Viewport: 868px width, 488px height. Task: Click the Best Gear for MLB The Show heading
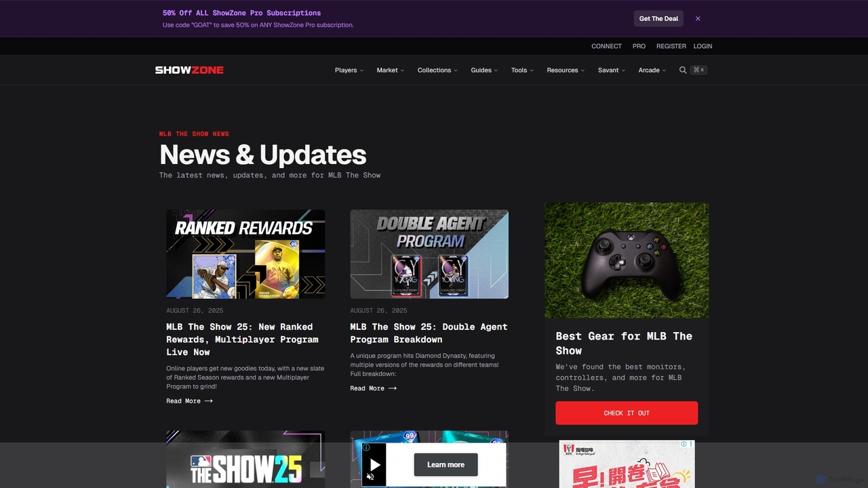pyautogui.click(x=624, y=343)
